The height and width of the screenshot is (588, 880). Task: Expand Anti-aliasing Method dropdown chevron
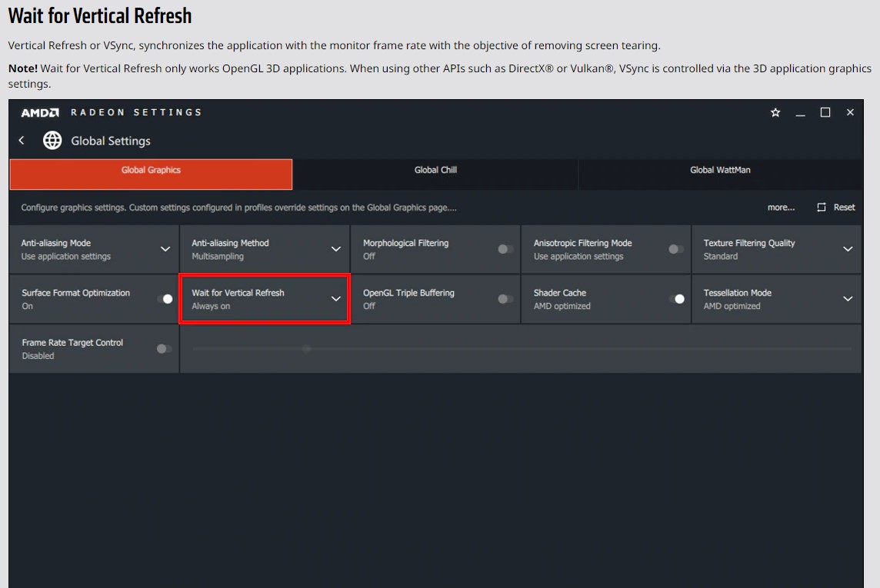[x=335, y=249]
